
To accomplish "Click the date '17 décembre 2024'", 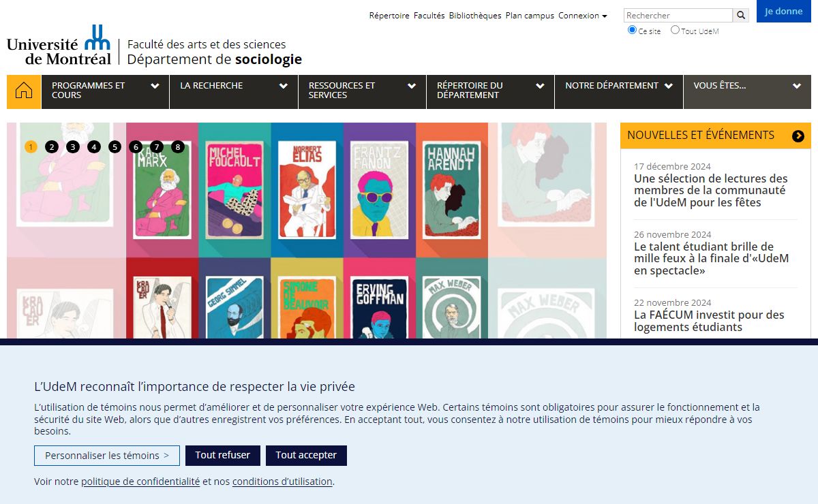I will 672,166.
